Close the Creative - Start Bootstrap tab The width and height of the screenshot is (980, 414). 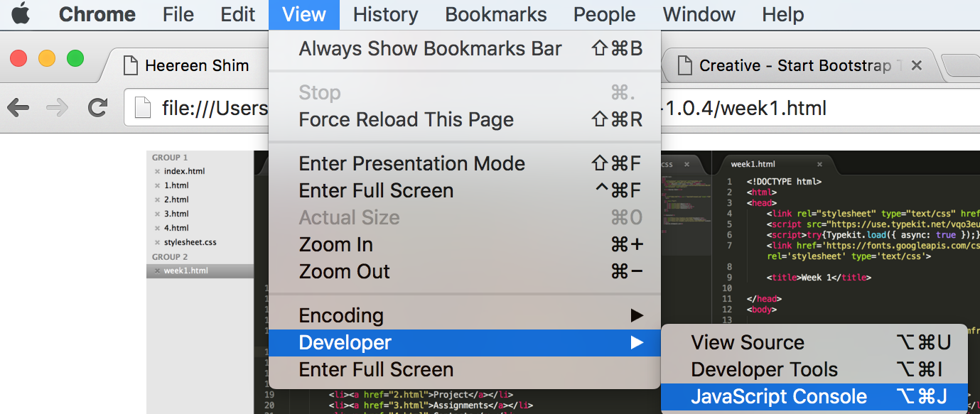[x=917, y=65]
